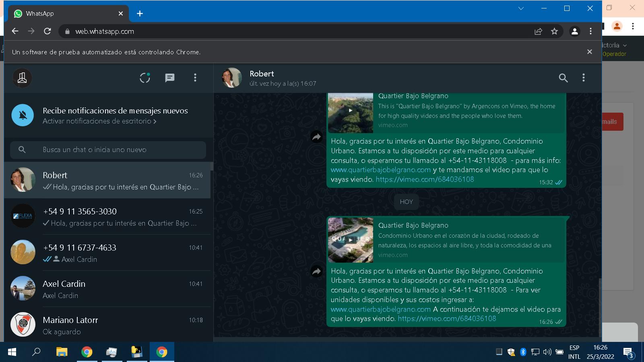Search within Robert conversation with magnifier icon
Screen dimensions: 644x362
563,78
